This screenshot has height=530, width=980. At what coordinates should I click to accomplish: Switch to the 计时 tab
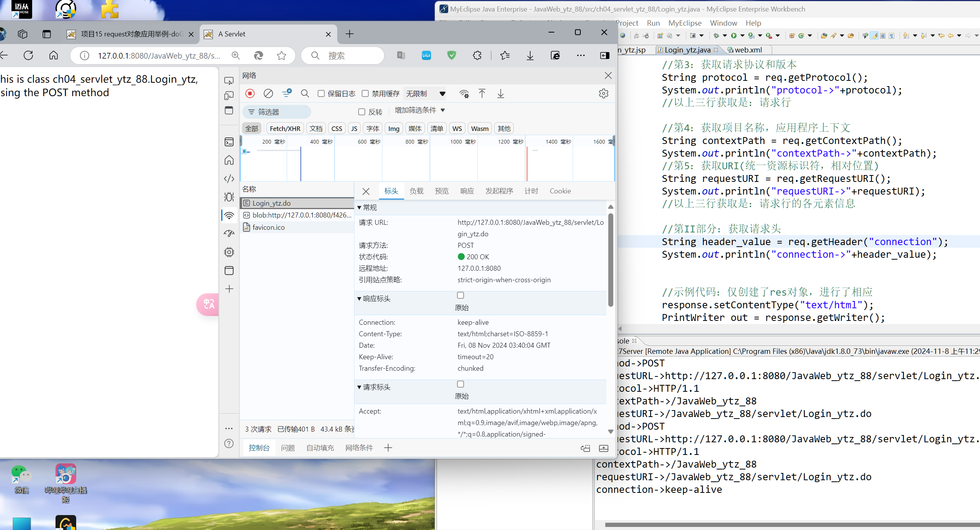point(531,191)
